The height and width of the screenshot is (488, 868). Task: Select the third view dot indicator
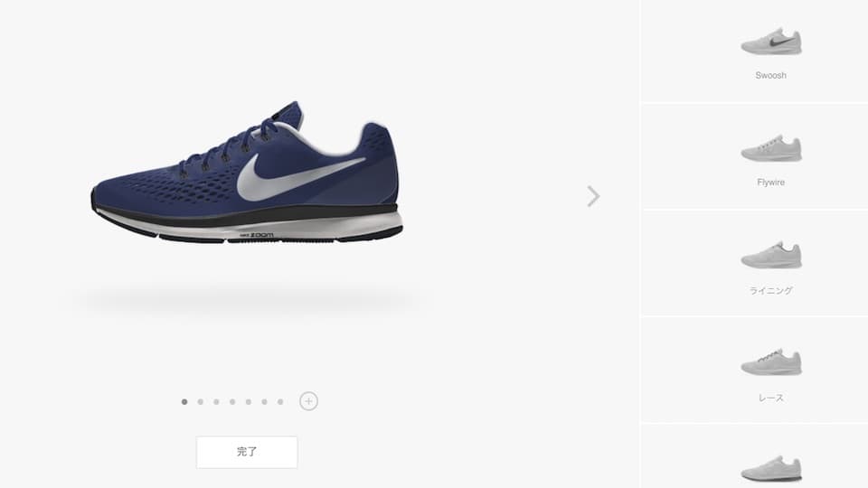216,401
